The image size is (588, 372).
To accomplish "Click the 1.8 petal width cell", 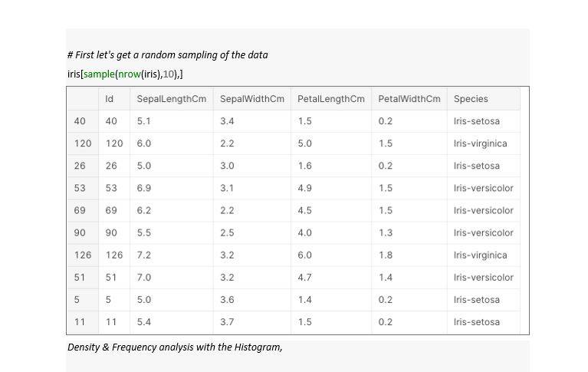I will (409, 255).
